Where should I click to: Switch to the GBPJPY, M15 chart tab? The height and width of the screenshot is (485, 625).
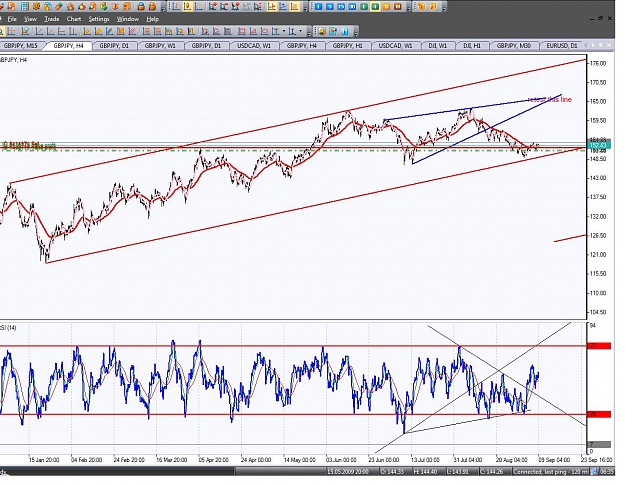click(x=20, y=45)
